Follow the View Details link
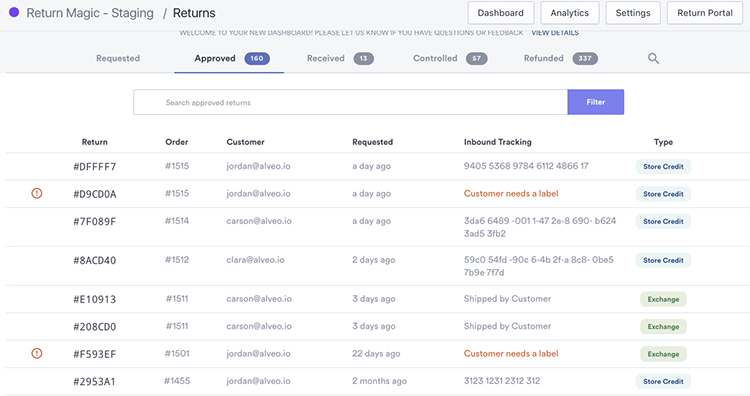The image size is (750, 396). pyautogui.click(x=555, y=33)
